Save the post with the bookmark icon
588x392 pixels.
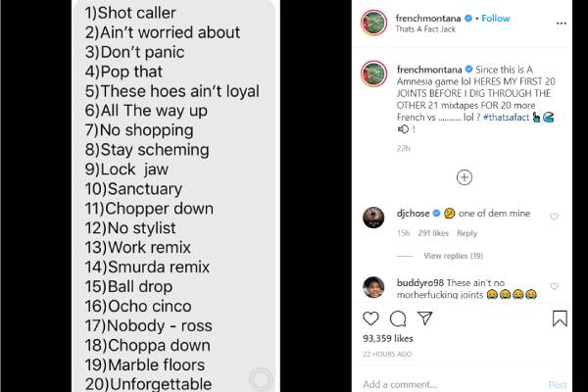(x=559, y=318)
